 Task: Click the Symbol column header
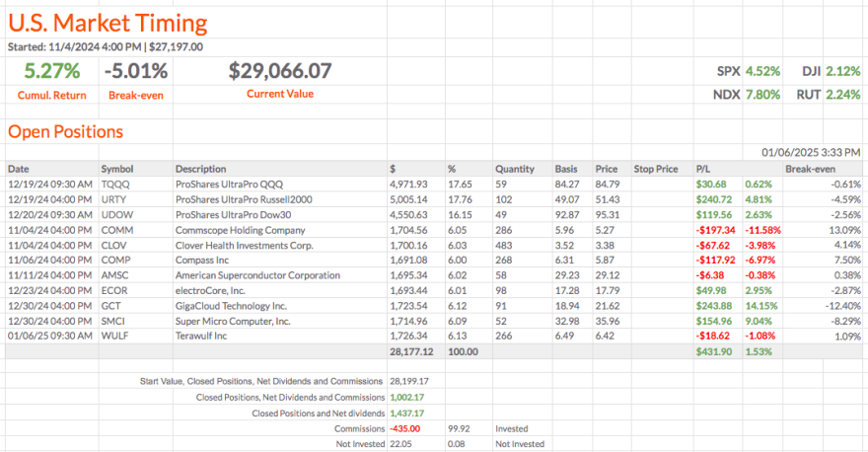(116, 169)
